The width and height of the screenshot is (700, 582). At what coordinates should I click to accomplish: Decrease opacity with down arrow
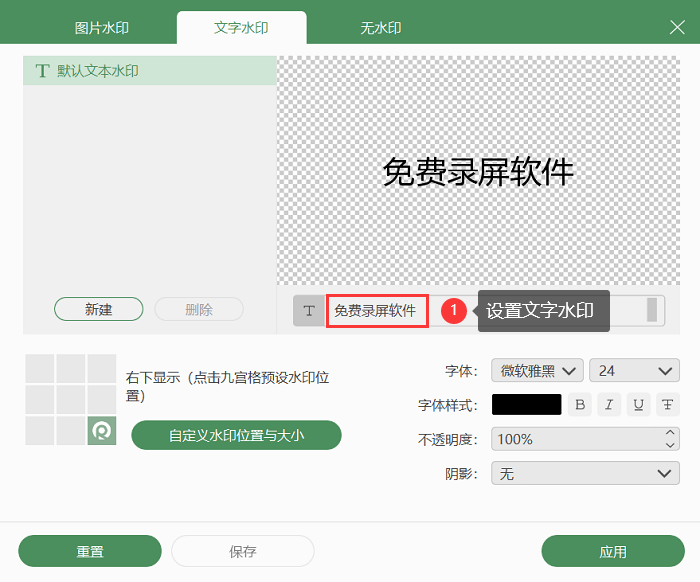[x=670, y=445]
